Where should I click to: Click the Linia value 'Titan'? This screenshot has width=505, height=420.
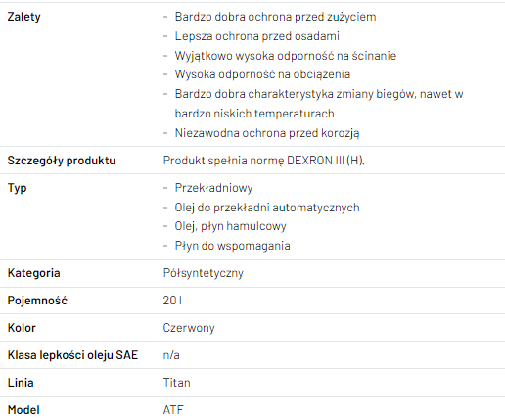click(x=176, y=383)
